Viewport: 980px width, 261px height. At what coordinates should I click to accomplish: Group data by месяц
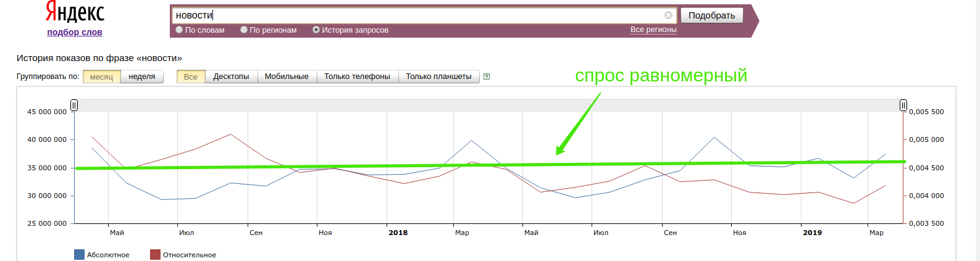pos(101,77)
